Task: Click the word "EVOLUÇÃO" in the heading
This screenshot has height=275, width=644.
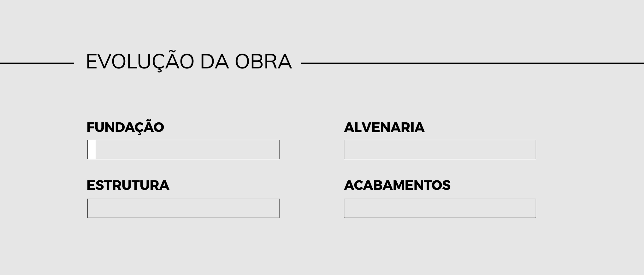Action: pos(140,61)
